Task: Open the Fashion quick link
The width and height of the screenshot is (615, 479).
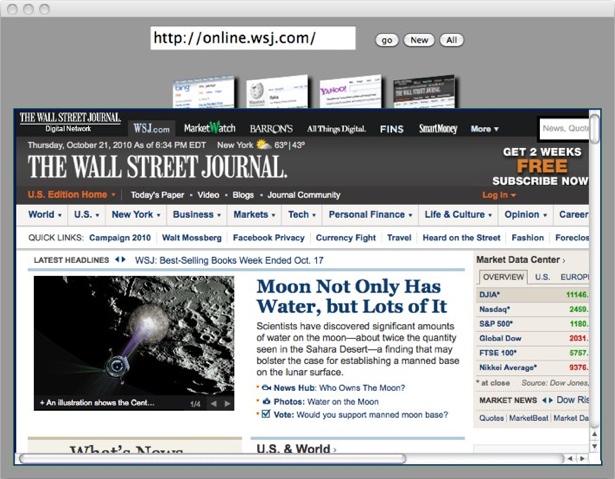Action: [x=528, y=238]
